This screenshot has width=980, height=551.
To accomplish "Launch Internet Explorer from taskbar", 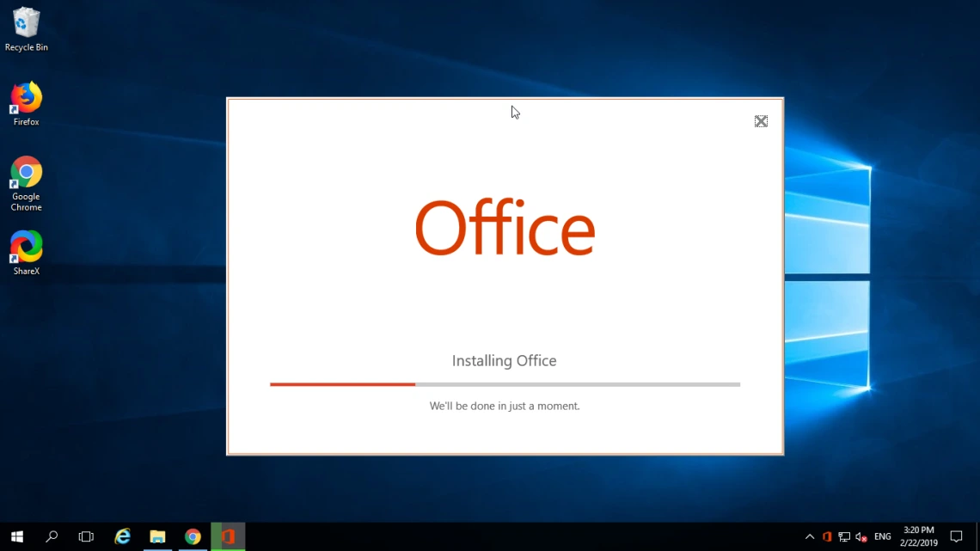I will [122, 536].
